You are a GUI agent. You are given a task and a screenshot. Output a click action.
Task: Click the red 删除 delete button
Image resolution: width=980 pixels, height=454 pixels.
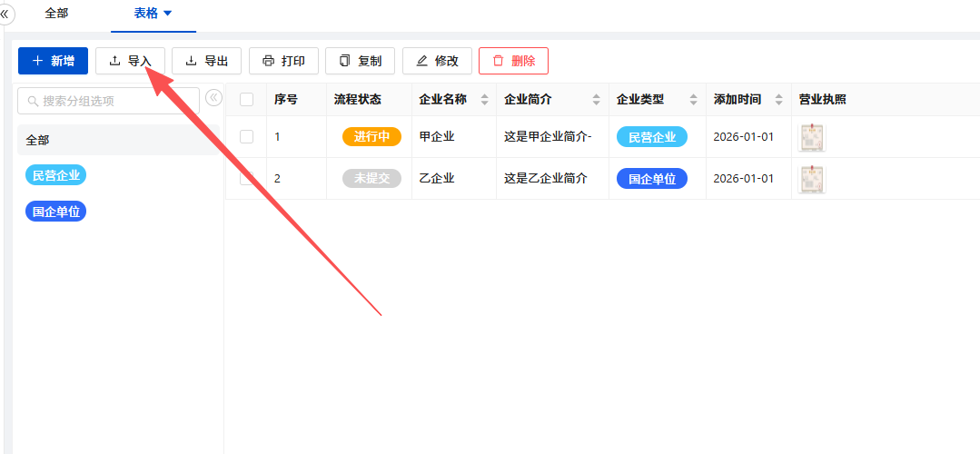[514, 61]
